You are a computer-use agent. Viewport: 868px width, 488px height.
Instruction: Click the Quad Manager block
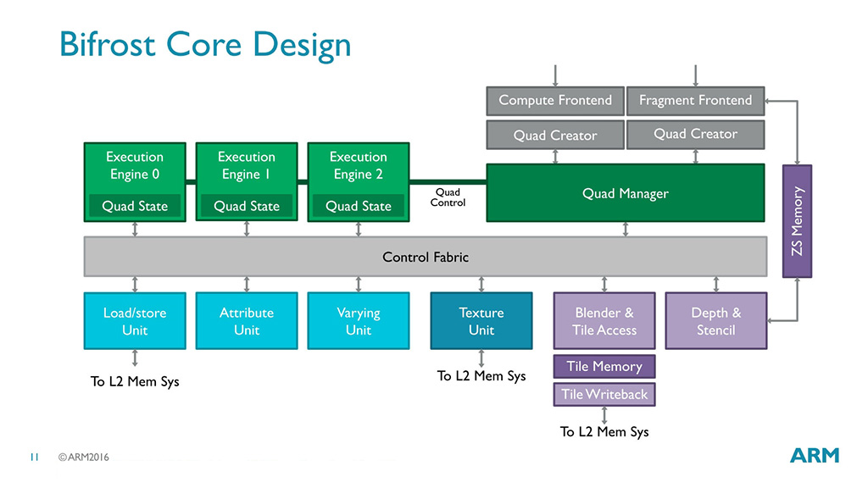[x=626, y=193]
